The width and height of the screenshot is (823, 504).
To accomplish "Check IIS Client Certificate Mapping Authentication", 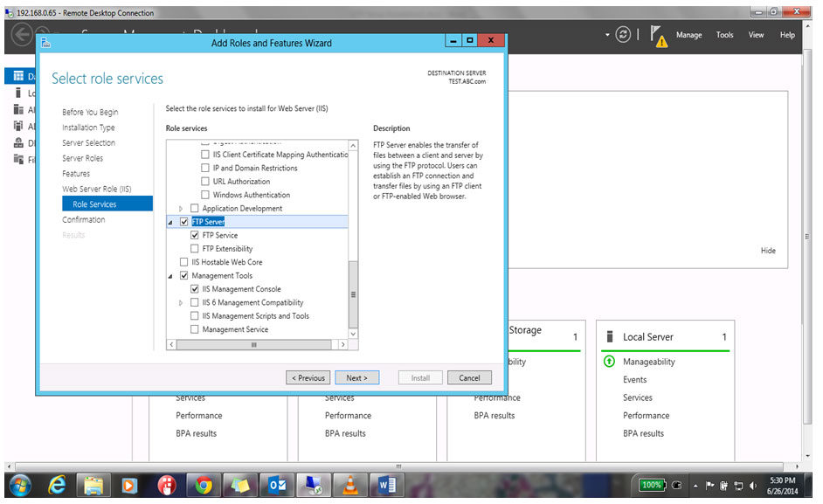I will click(x=205, y=155).
